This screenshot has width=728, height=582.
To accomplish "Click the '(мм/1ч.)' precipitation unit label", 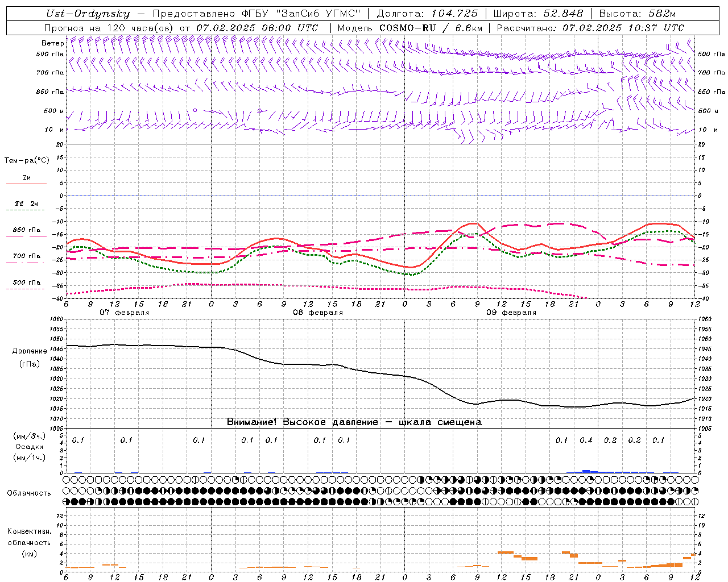I will 30,458.
